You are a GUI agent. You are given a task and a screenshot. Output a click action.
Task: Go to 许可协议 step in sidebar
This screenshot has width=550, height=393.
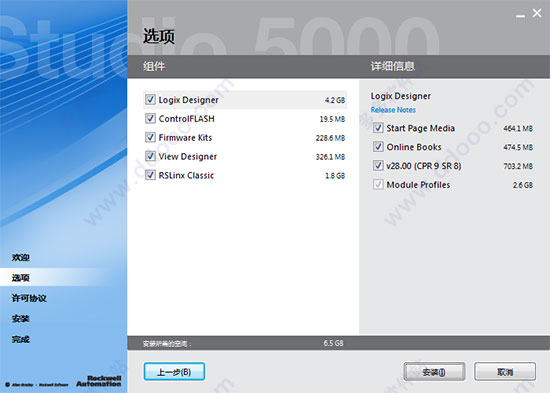(x=29, y=298)
